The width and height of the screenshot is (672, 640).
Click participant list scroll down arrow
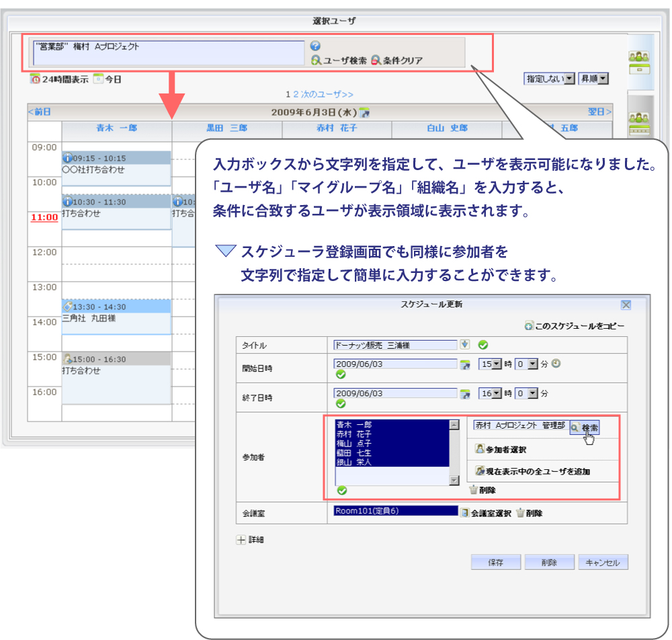click(x=454, y=481)
